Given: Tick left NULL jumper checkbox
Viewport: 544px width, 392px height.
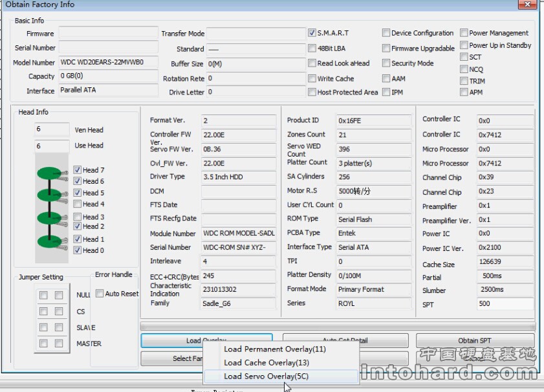Looking at the screenshot, I should pyautogui.click(x=43, y=295).
